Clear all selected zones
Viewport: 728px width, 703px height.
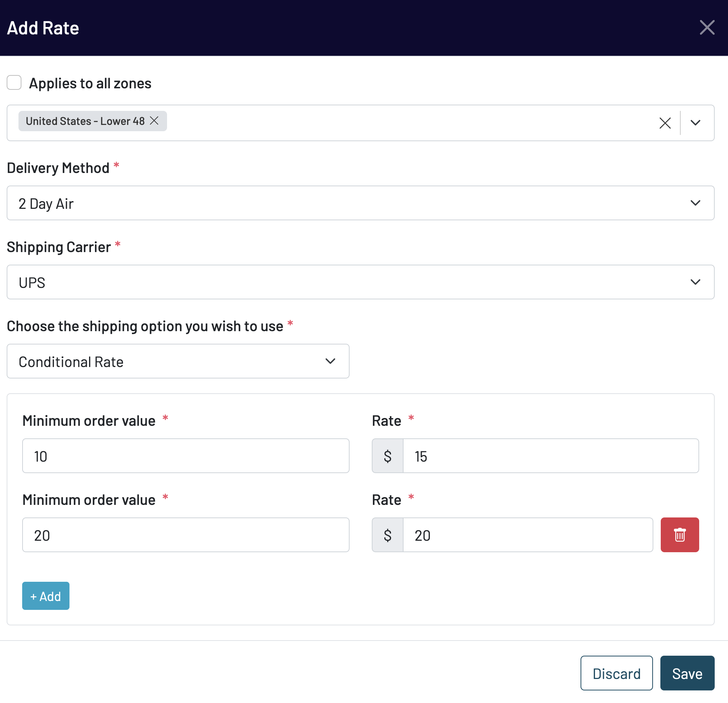coord(665,123)
